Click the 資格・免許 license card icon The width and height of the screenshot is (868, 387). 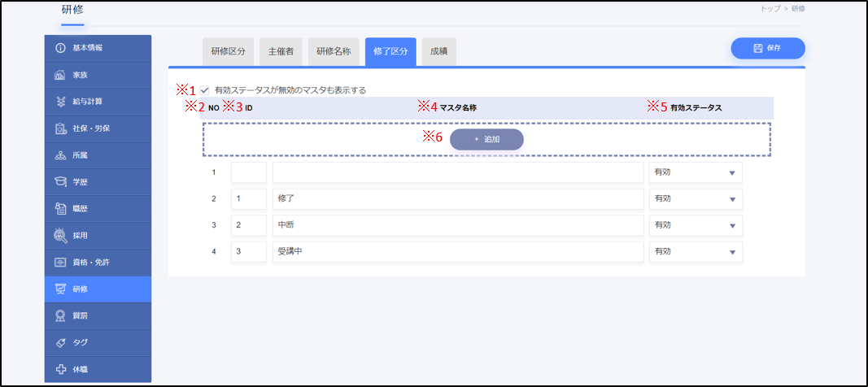(x=60, y=263)
